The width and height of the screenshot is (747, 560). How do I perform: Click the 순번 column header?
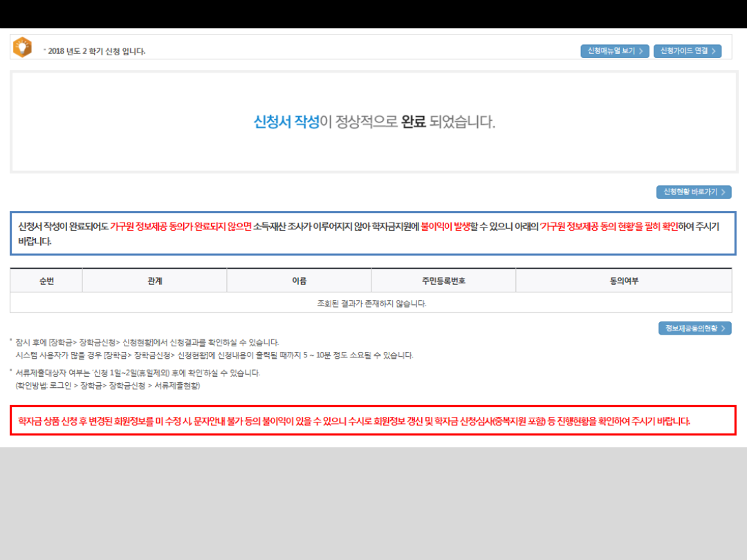[x=46, y=281]
